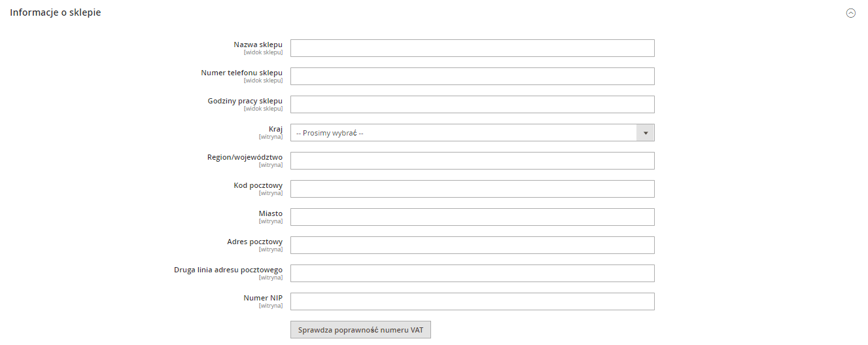868x345 pixels.
Task: Click the Sprawdza poprawność numeru VAT button
Action: (360, 330)
